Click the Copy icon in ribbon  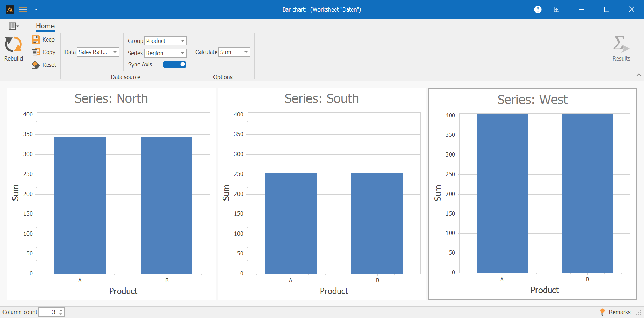[36, 52]
